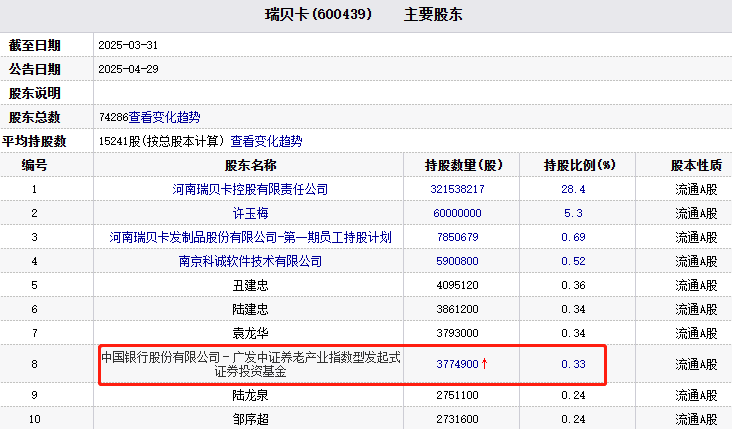Image resolution: width=732 pixels, height=429 pixels.
Task: Select shareholder 丑建忠 in row 5
Action: pos(250,285)
